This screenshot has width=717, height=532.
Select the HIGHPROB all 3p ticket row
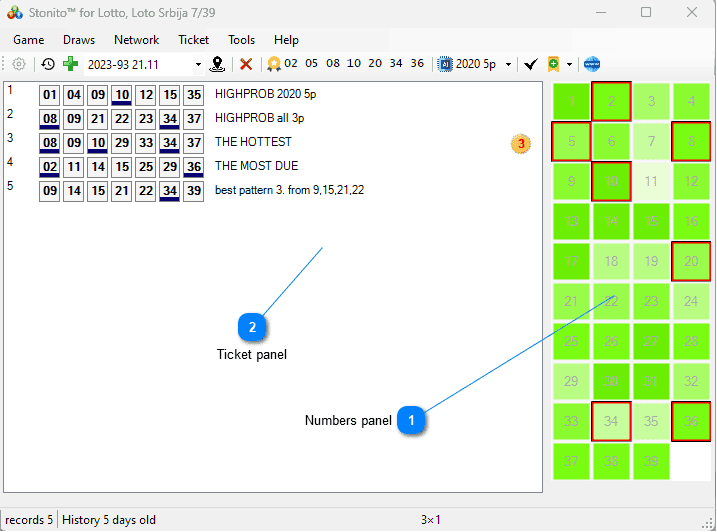pyautogui.click(x=260, y=118)
